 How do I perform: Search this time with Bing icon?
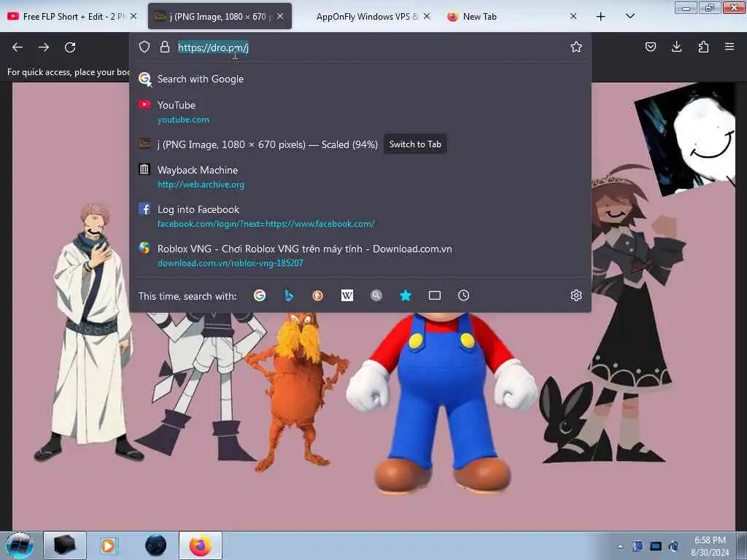point(289,296)
